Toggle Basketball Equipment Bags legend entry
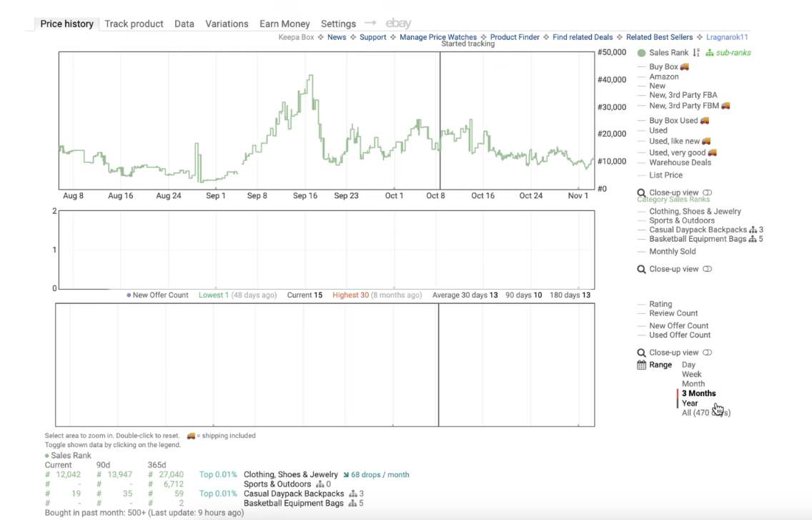 tap(698, 239)
